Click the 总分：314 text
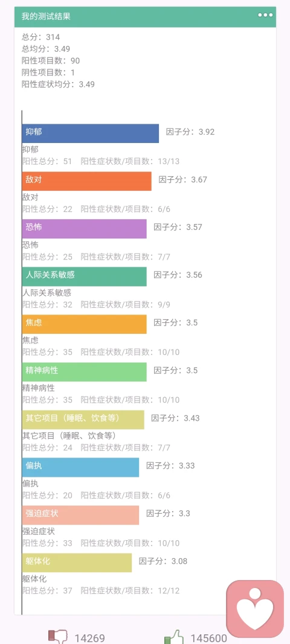 [x=40, y=37]
